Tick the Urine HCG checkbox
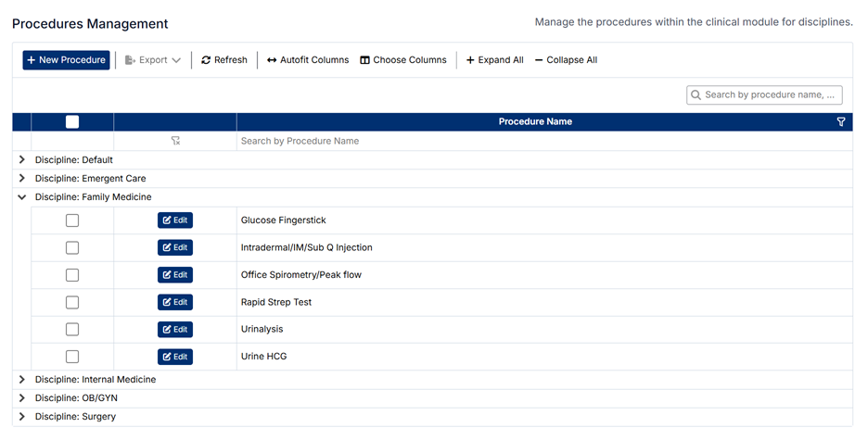 (x=72, y=357)
